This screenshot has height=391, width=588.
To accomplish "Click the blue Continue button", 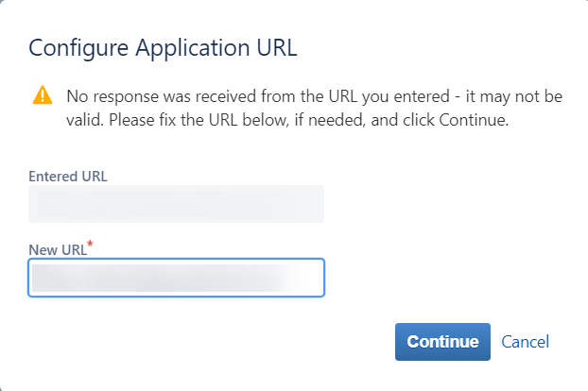I will tap(442, 342).
